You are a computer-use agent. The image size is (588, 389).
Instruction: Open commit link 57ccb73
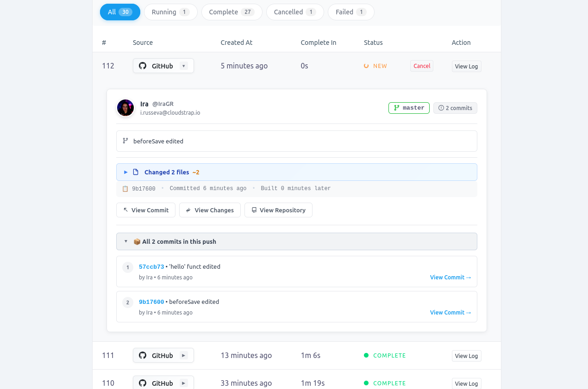pos(151,266)
